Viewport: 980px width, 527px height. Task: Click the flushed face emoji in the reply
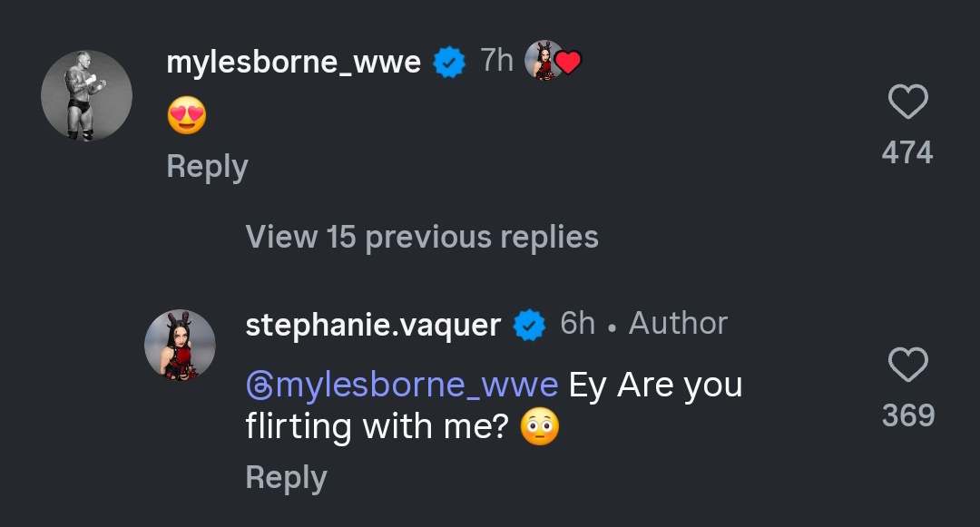tap(539, 426)
